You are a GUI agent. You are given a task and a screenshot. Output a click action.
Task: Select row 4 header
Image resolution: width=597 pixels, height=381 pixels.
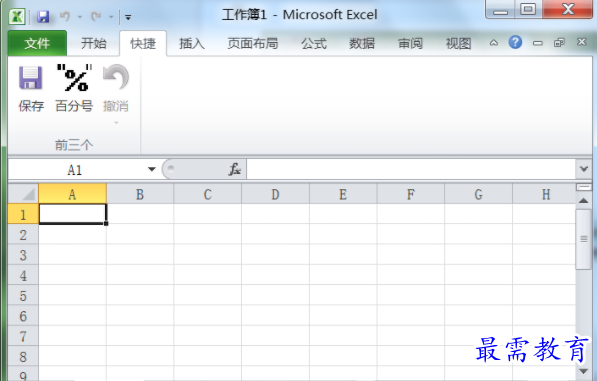(x=23, y=275)
